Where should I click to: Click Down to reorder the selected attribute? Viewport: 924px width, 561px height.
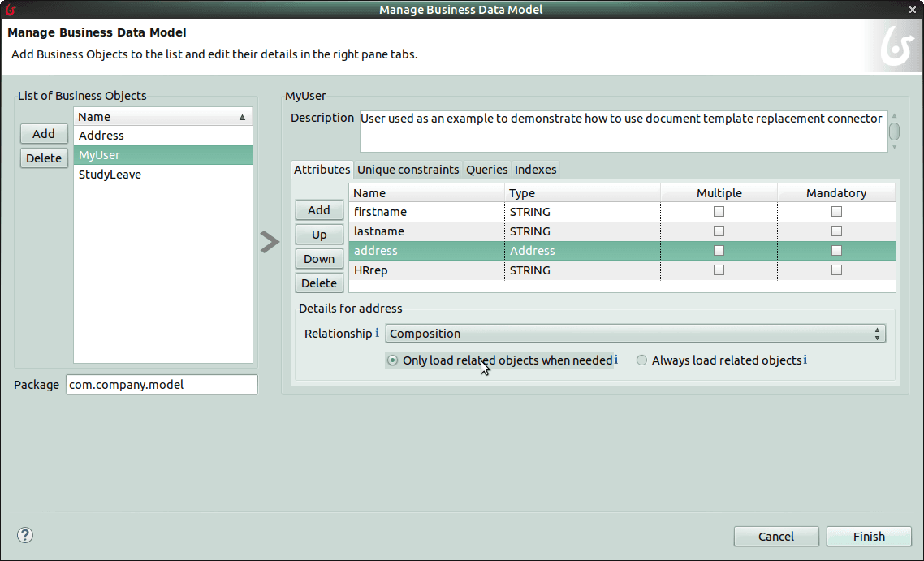point(319,258)
